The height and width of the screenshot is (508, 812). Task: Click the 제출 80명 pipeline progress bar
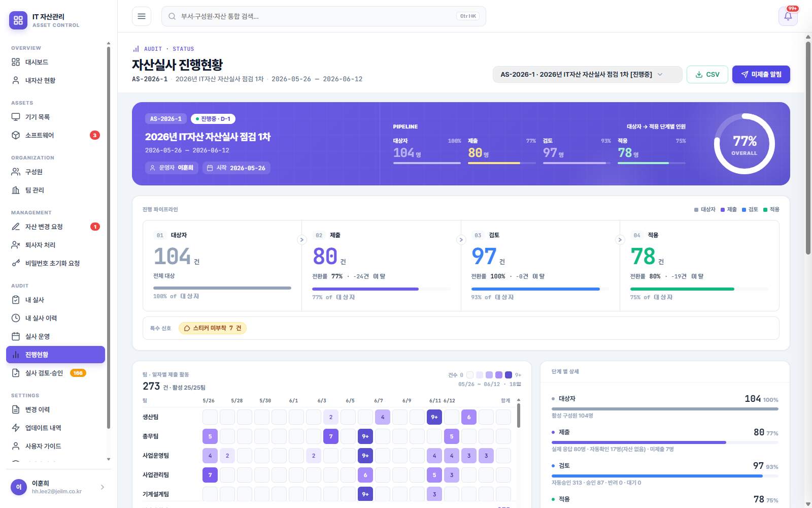pos(502,163)
